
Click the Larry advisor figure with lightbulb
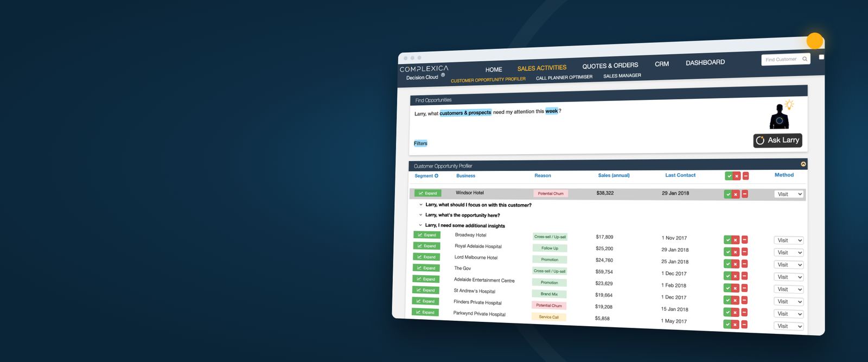(781, 114)
